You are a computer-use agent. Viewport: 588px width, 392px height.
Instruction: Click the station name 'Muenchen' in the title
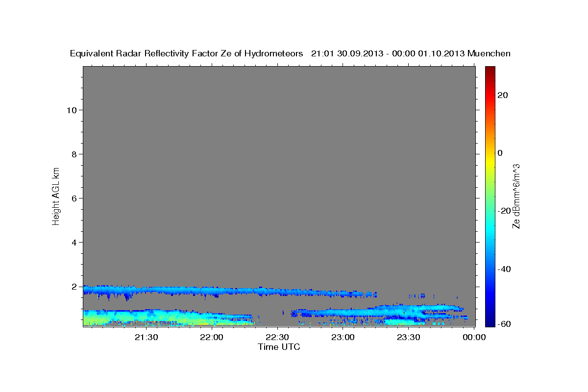point(489,54)
